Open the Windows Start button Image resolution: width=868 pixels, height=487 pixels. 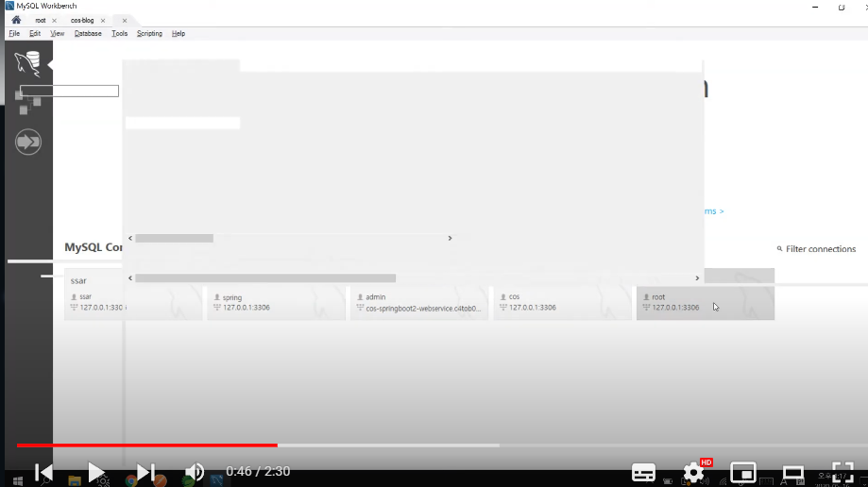coord(18,481)
